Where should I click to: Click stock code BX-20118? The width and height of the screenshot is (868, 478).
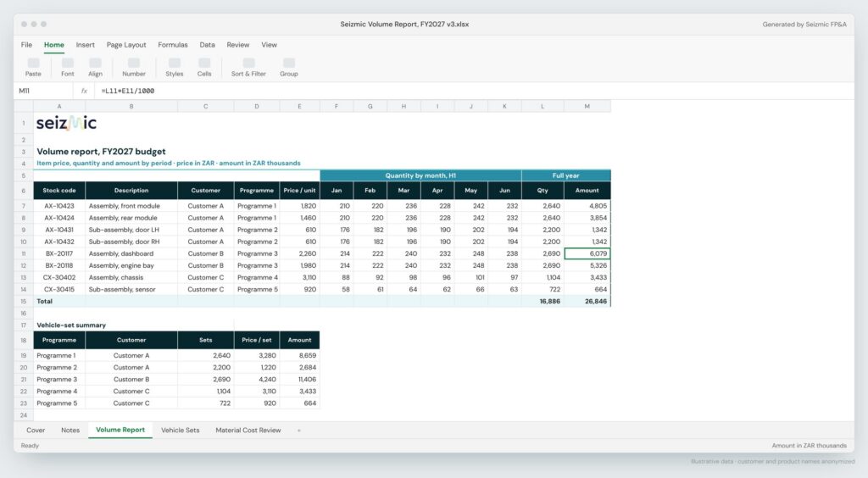pos(59,265)
